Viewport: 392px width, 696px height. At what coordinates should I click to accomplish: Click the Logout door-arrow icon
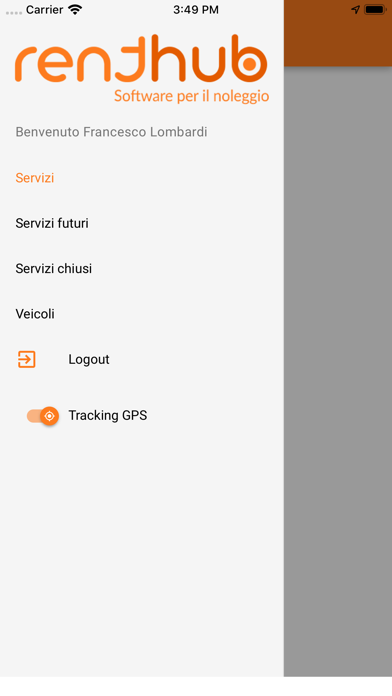pos(27,359)
